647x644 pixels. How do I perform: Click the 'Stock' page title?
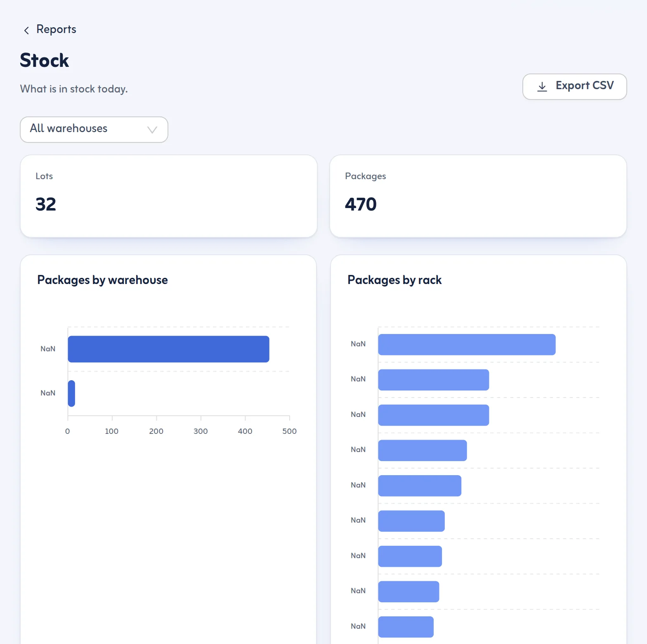coord(45,60)
